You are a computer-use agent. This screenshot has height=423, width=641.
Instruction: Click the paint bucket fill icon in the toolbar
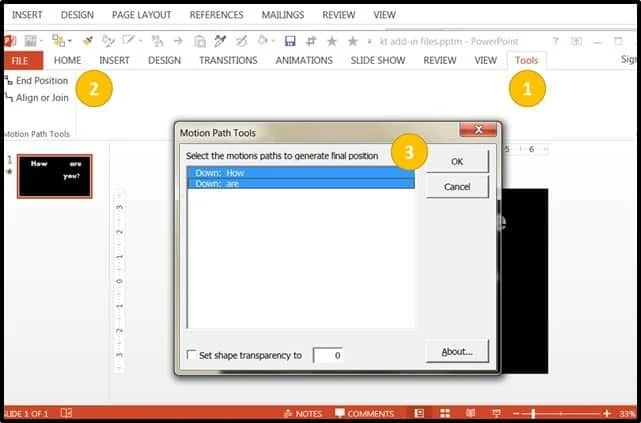point(262,40)
